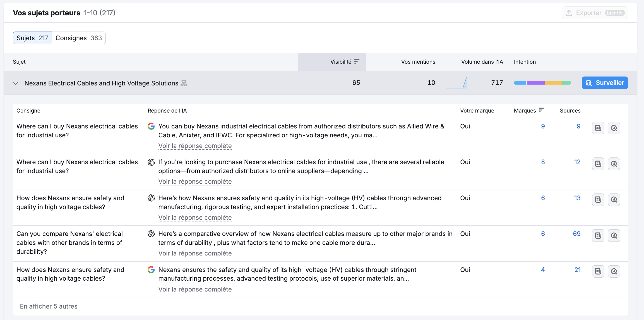The image size is (644, 320).
Task: Switch to the Consignes tab
Action: click(x=79, y=38)
